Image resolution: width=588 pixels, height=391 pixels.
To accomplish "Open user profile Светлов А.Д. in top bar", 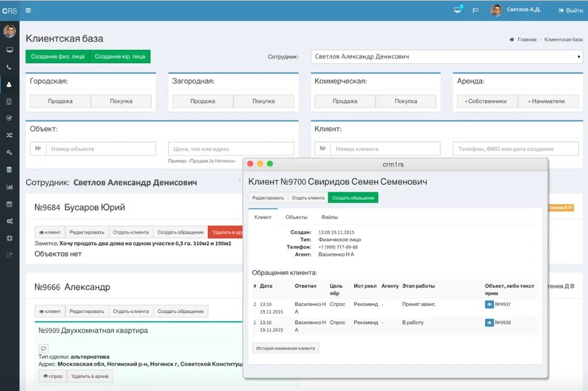I will coord(516,10).
